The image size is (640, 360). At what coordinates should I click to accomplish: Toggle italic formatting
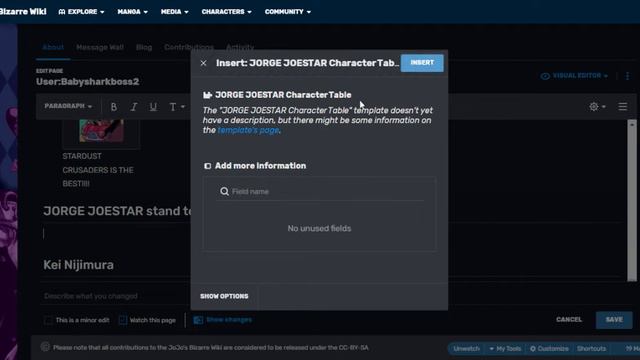(133, 107)
